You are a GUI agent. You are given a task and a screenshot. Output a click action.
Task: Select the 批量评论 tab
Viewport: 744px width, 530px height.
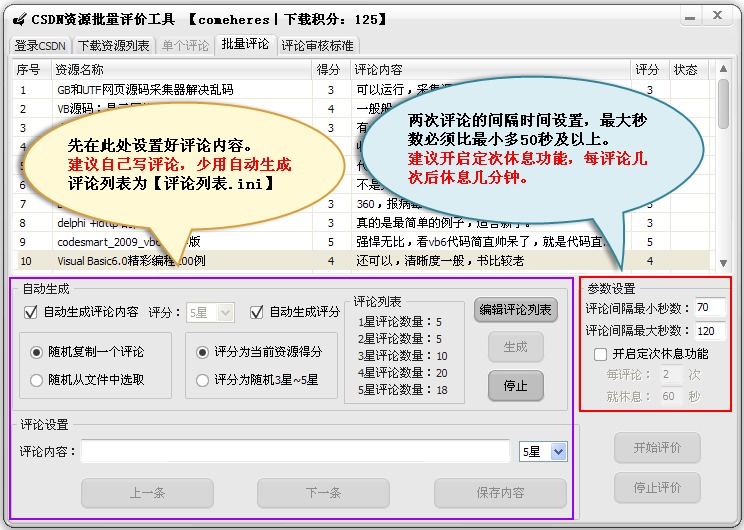pos(245,44)
